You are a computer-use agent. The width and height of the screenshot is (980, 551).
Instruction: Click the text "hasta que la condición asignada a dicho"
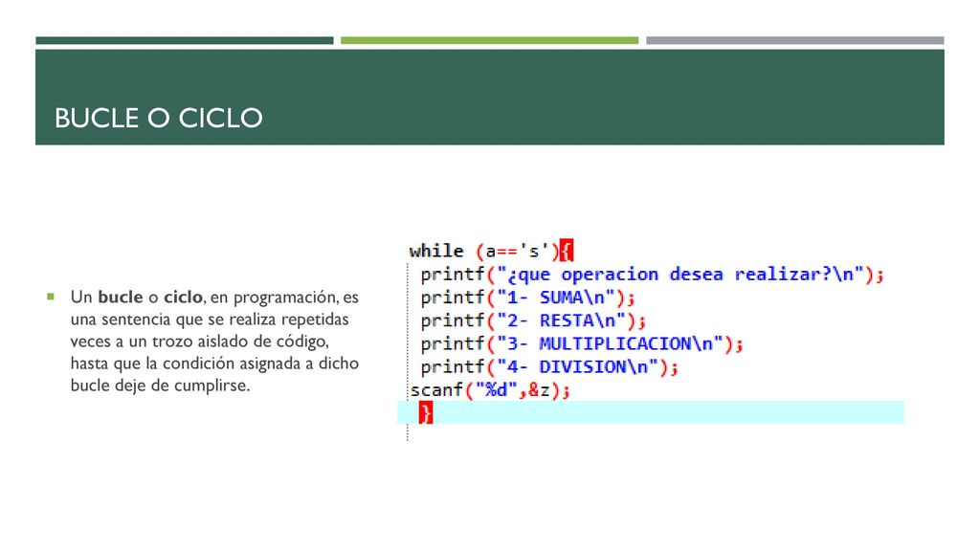[214, 364]
